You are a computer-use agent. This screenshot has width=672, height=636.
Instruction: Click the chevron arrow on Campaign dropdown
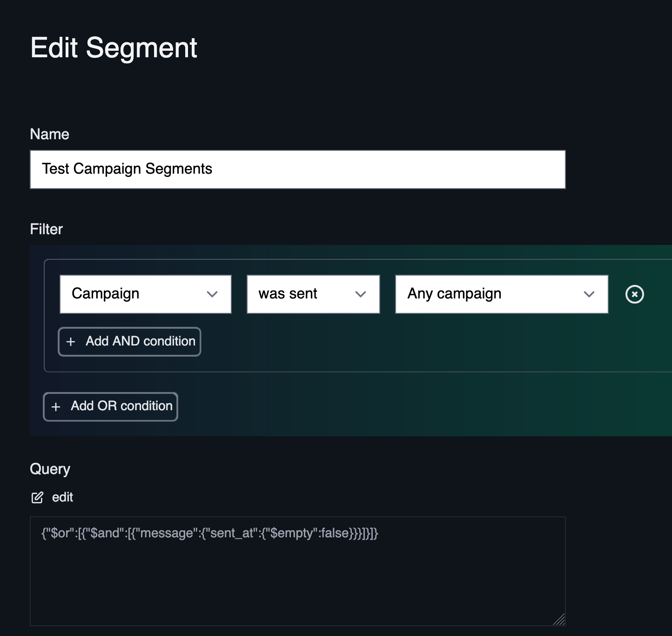pos(212,294)
